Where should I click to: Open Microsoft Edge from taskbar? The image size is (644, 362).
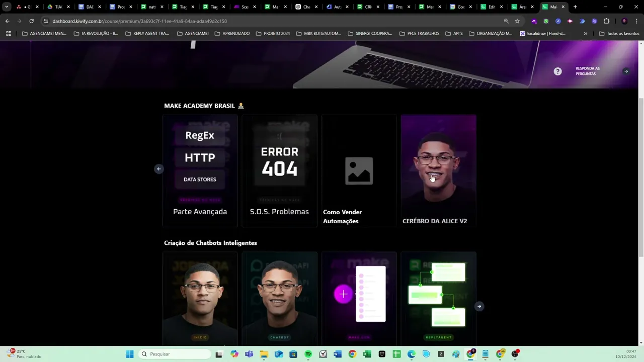[412, 354]
